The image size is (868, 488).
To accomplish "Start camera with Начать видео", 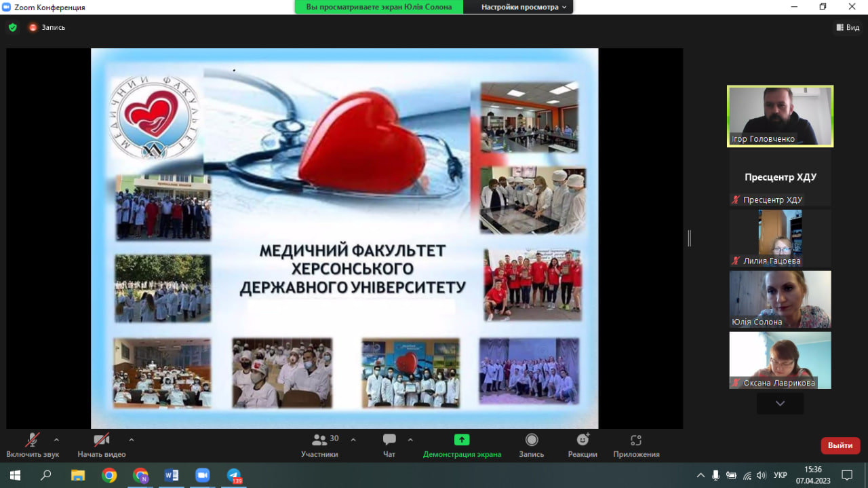I will [x=102, y=445].
